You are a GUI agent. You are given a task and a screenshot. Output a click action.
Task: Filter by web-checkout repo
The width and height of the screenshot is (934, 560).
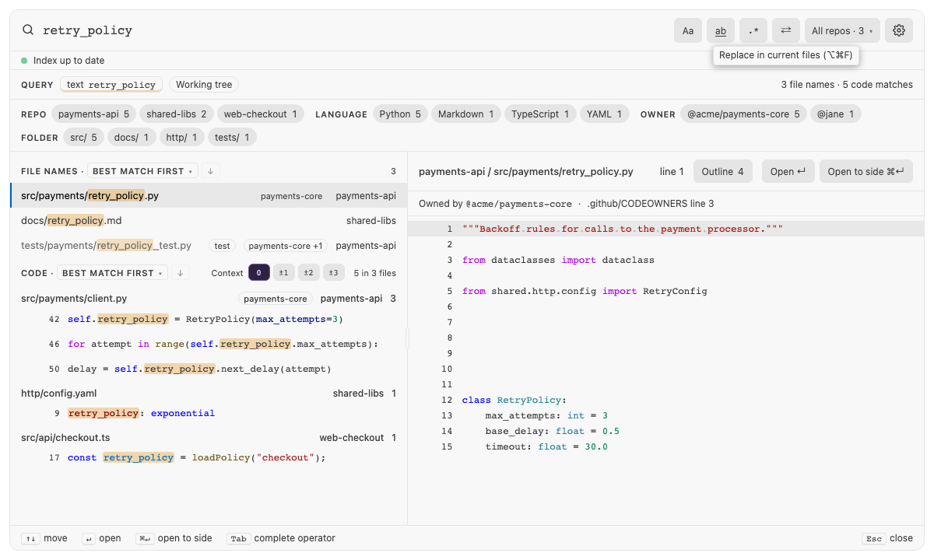[261, 114]
